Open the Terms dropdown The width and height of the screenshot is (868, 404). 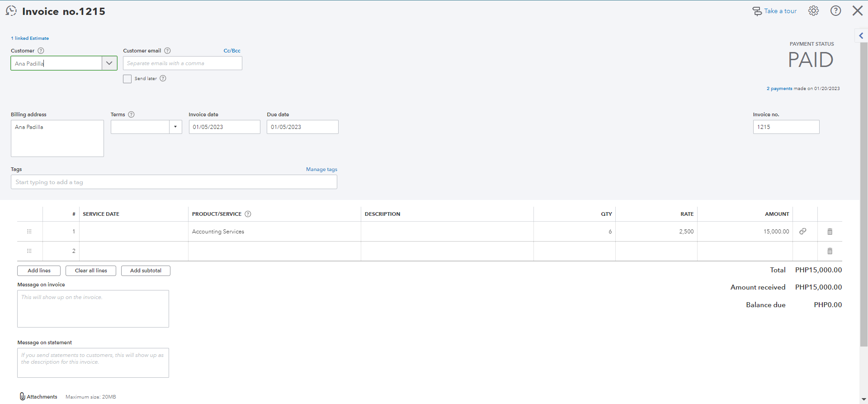(175, 127)
